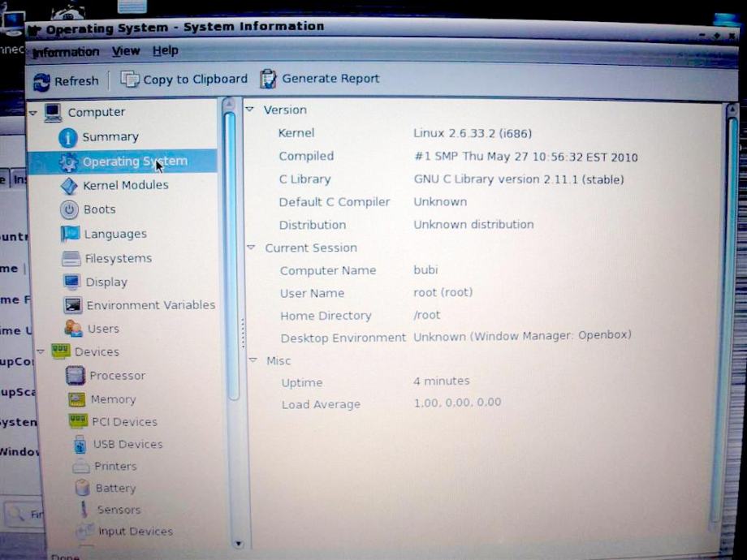The image size is (747, 560).
Task: Click the Refresh toolbar icon
Action: [x=41, y=82]
